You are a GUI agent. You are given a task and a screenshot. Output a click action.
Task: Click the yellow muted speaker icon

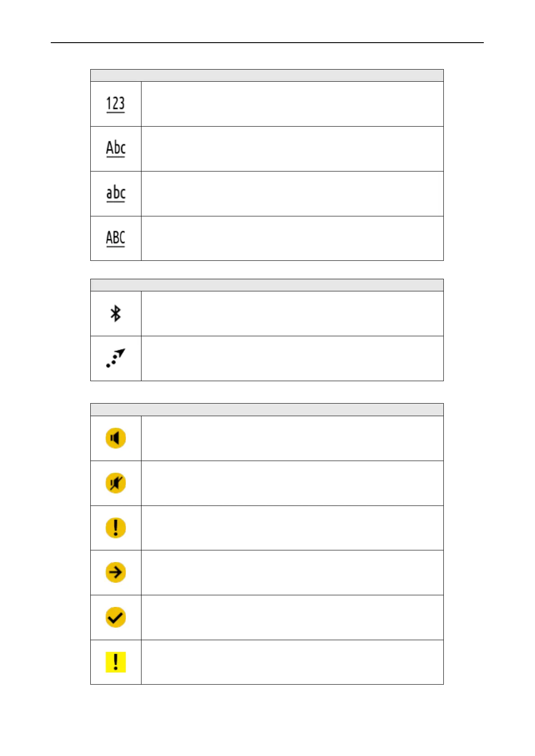(x=115, y=483)
